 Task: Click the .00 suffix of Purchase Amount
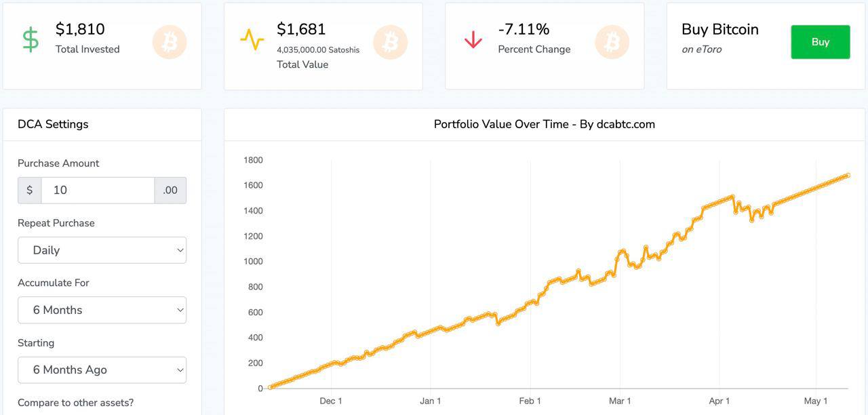click(x=170, y=191)
